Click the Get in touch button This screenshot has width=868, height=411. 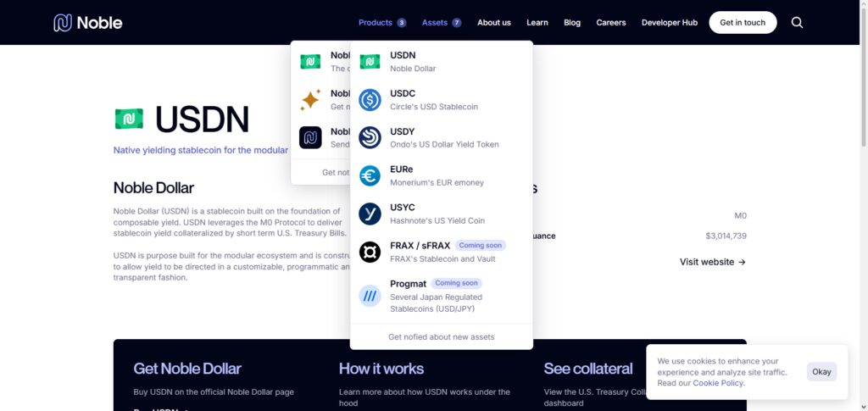click(x=743, y=23)
